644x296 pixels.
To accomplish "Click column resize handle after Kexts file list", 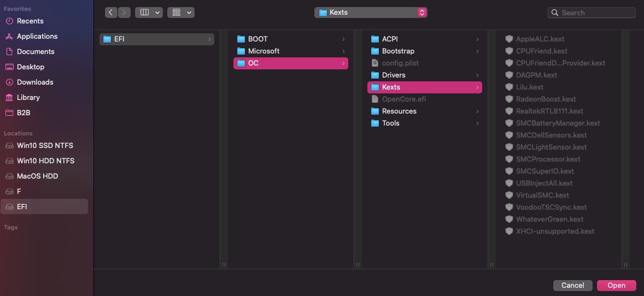I will 625,265.
